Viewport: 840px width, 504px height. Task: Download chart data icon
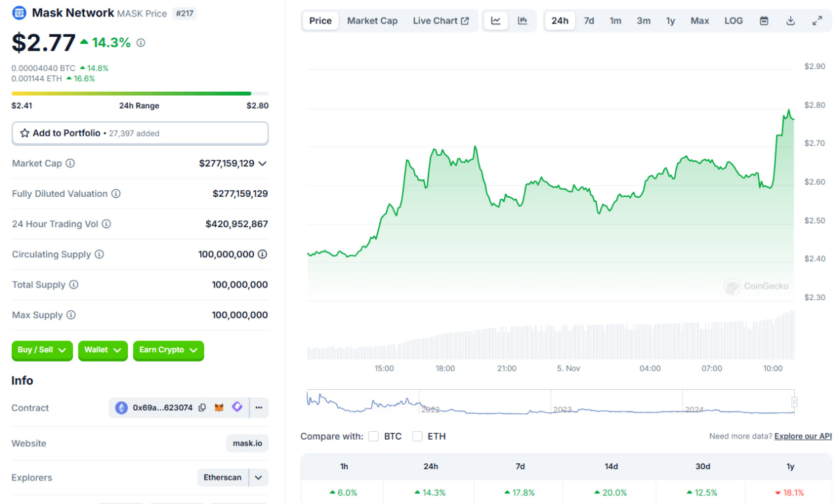[x=791, y=20]
